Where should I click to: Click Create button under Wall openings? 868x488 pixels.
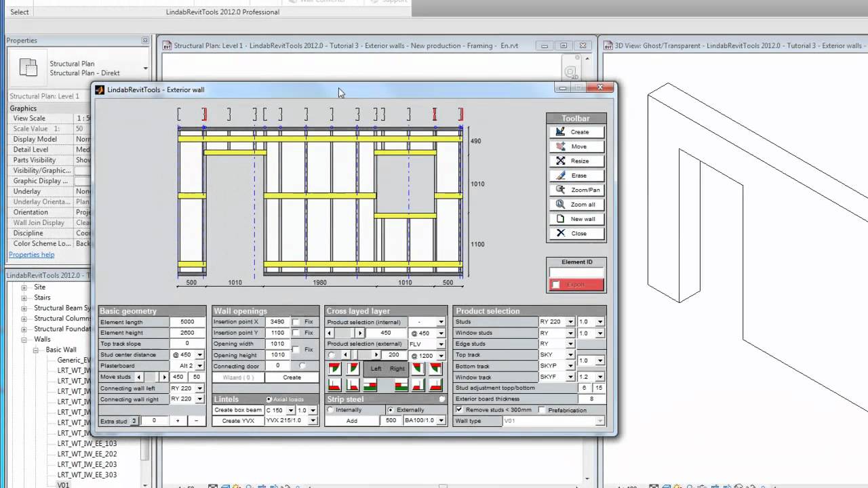292,378
